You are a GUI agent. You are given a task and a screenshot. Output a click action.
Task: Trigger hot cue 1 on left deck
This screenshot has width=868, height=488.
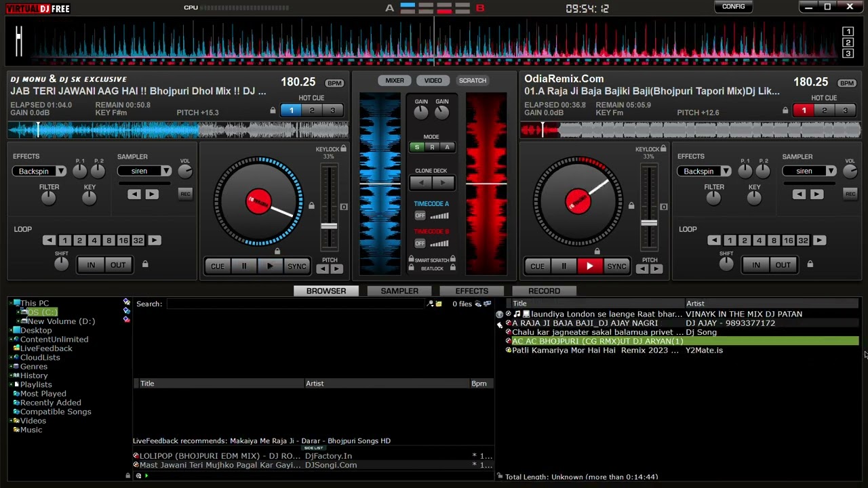point(292,110)
